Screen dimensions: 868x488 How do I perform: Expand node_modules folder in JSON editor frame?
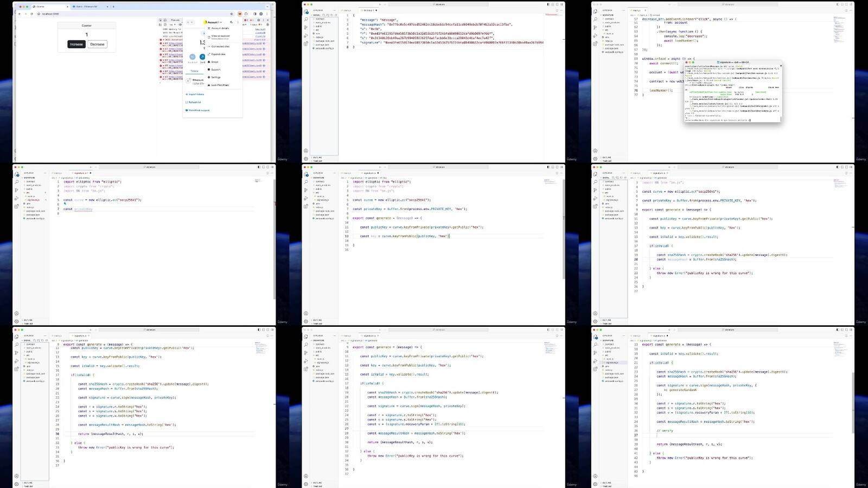[x=322, y=22]
